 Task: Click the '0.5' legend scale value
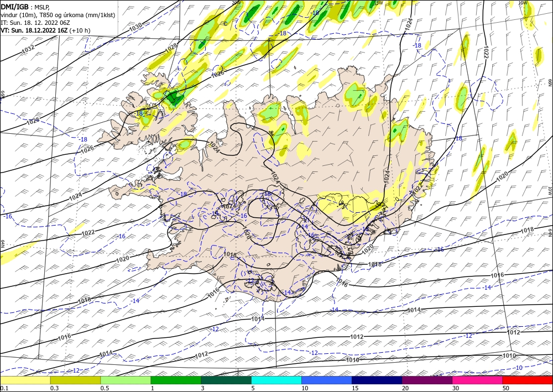(x=105, y=388)
